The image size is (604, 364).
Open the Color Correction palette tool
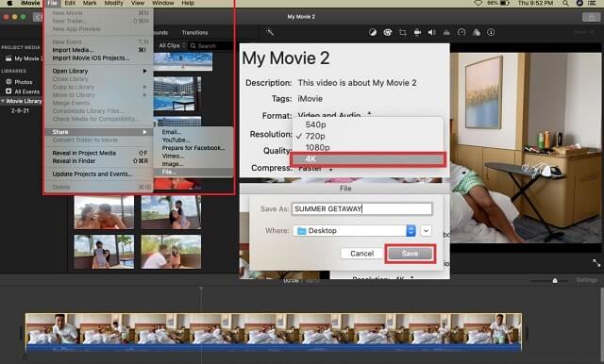(388, 33)
